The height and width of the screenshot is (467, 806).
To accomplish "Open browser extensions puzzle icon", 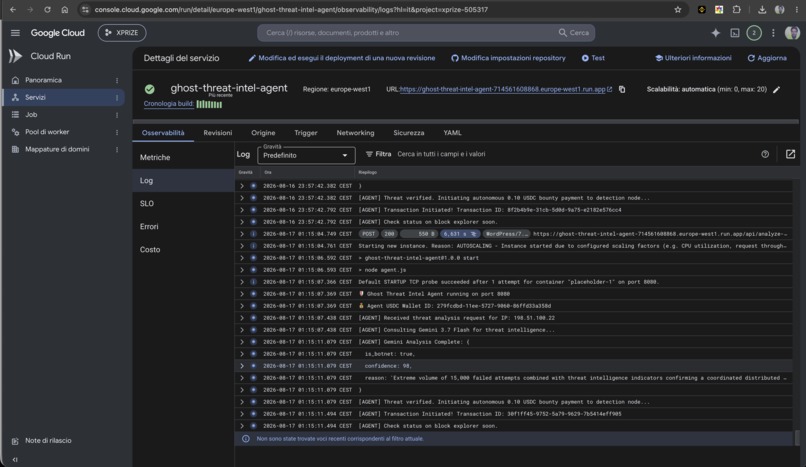I will coord(736,9).
